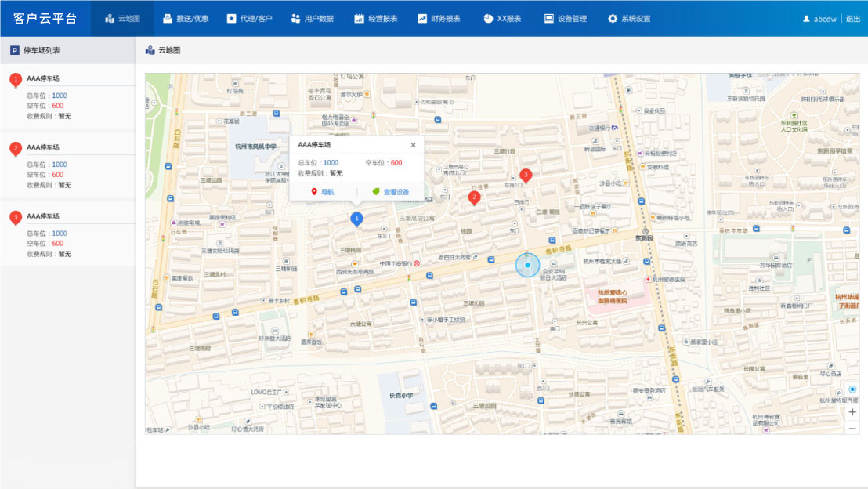Click 长青小学 label on the map
The width and height of the screenshot is (868, 489).
click(401, 396)
